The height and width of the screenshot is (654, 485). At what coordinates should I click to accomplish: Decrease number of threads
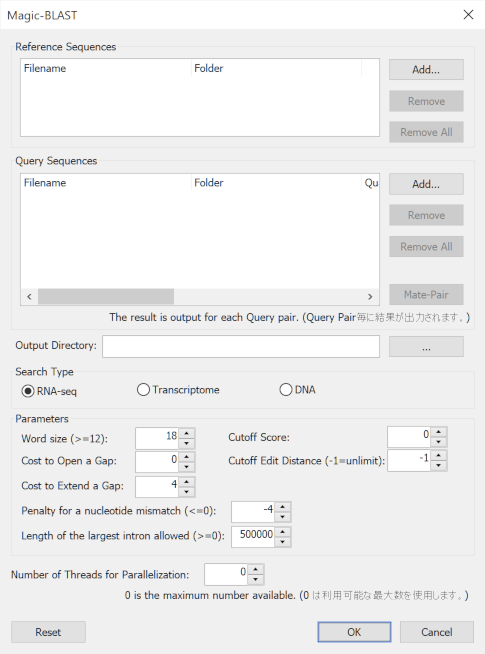pyautogui.click(x=255, y=579)
